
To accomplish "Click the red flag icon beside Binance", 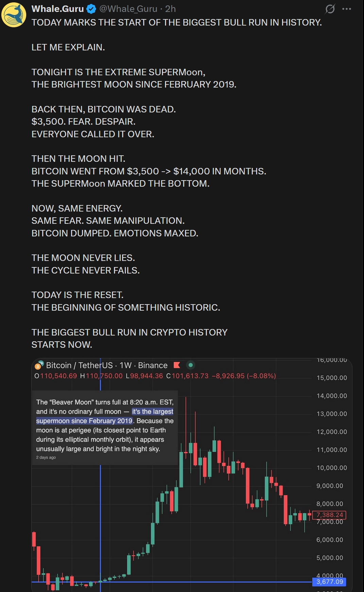I will tap(177, 365).
